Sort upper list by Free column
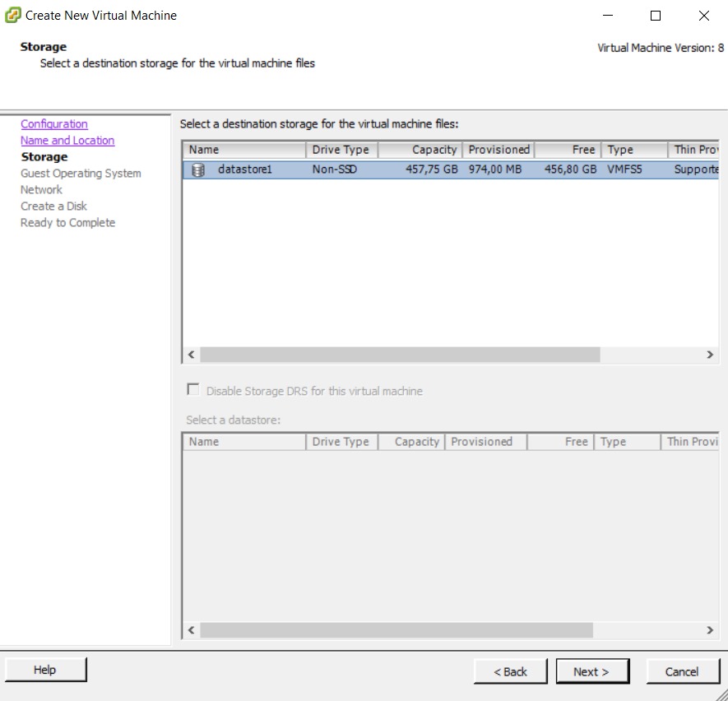Viewport: 728px width, 701px height. tap(568, 150)
